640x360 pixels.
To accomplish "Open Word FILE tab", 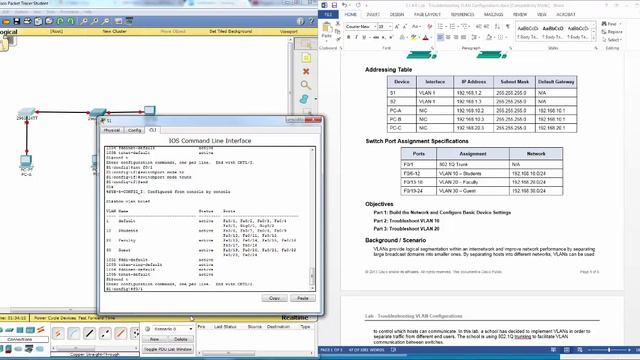I will pos(328,14).
